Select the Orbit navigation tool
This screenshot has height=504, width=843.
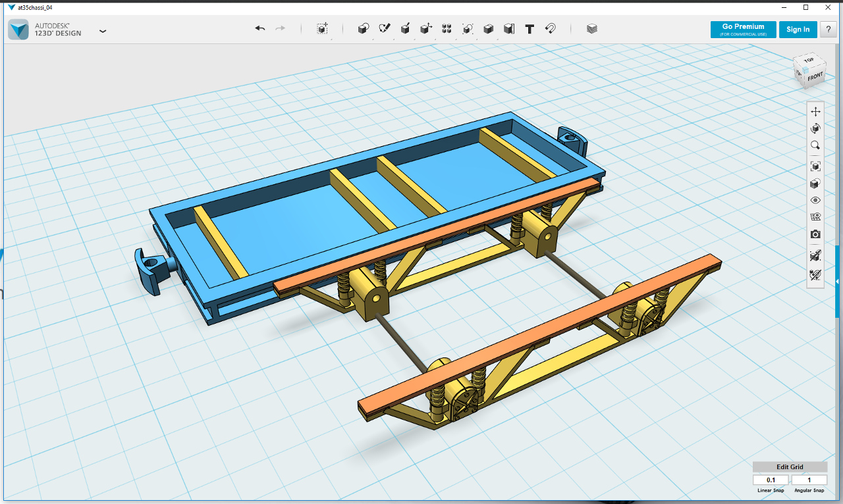pyautogui.click(x=815, y=128)
